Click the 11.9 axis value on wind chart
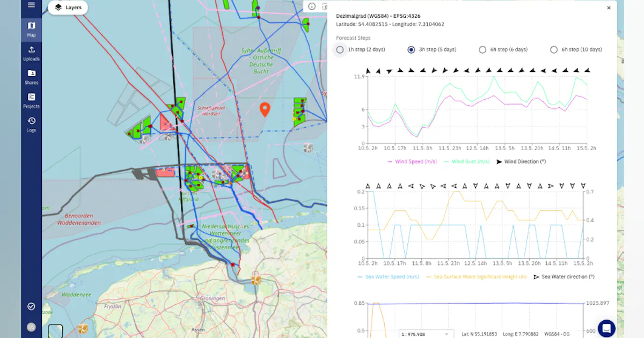The image size is (644, 338). coord(360,77)
